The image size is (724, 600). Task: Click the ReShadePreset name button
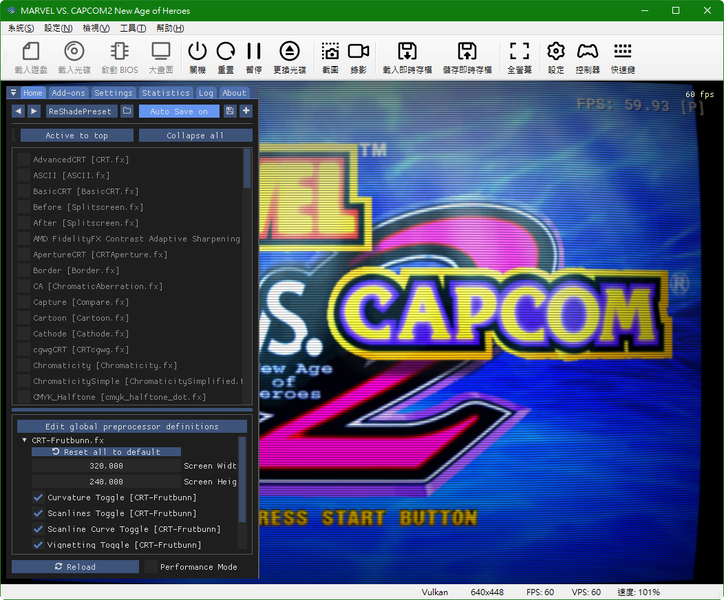tap(80, 111)
